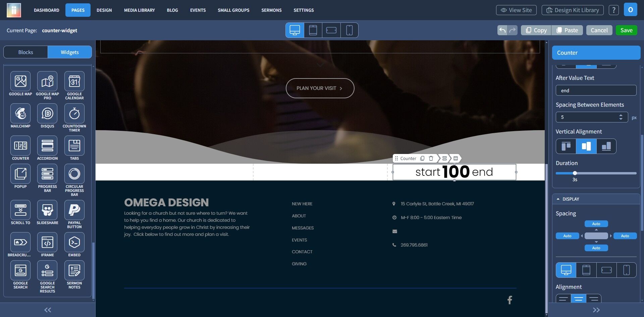Open the Sermons menu
The image size is (644, 317).
(x=272, y=10)
